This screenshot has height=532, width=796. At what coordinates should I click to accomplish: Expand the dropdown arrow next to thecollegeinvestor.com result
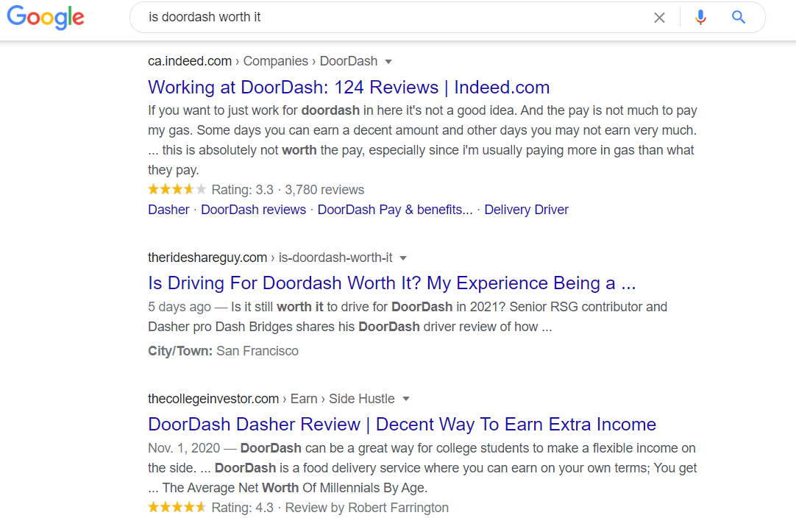[x=406, y=399]
